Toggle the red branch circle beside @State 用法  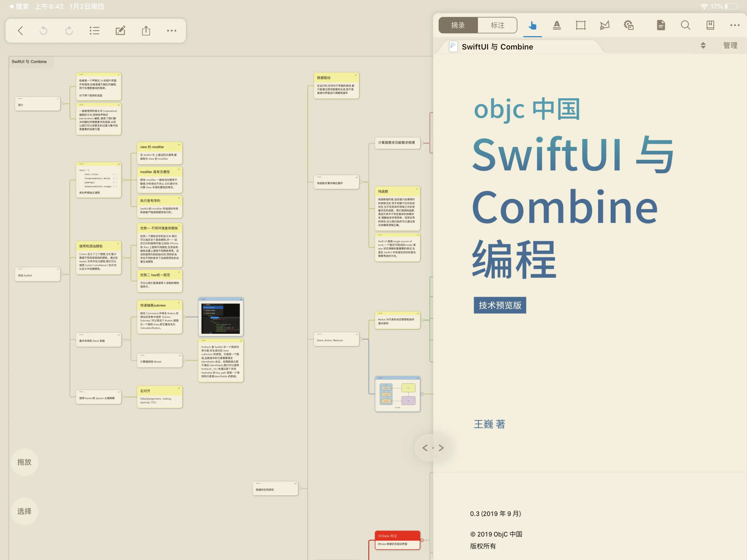[x=422, y=540]
